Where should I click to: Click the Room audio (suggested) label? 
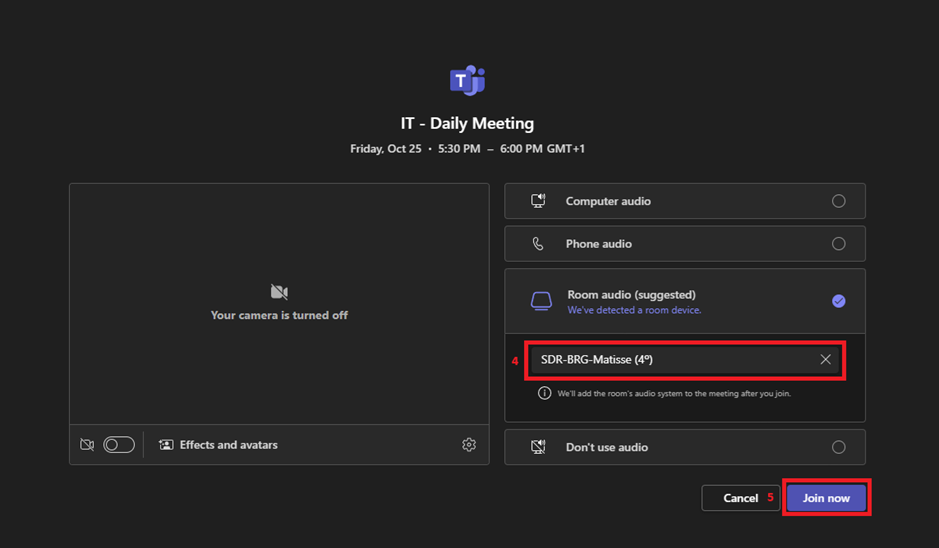click(x=631, y=295)
